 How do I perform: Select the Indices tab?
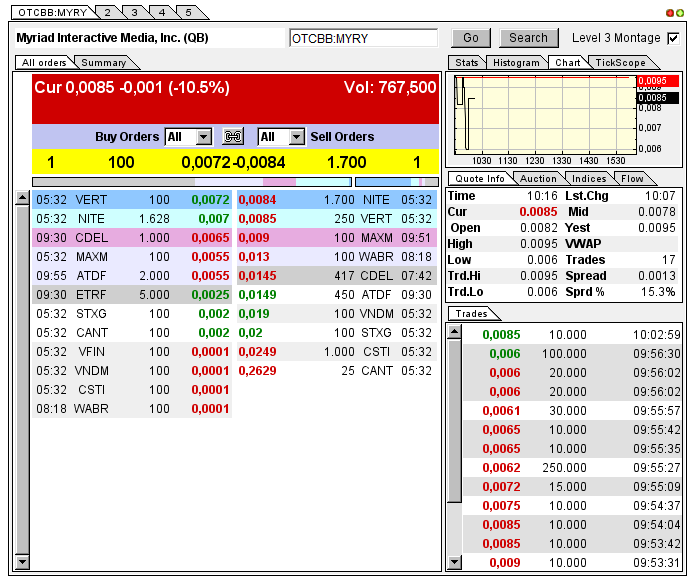589,178
